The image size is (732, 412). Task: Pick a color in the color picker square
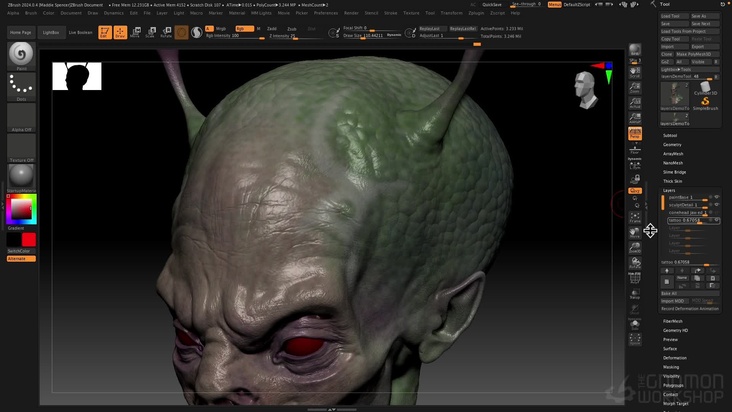[x=21, y=209]
